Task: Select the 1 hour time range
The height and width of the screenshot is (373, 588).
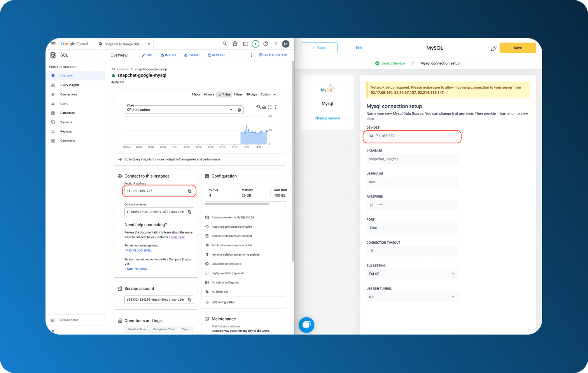Action: coord(196,94)
